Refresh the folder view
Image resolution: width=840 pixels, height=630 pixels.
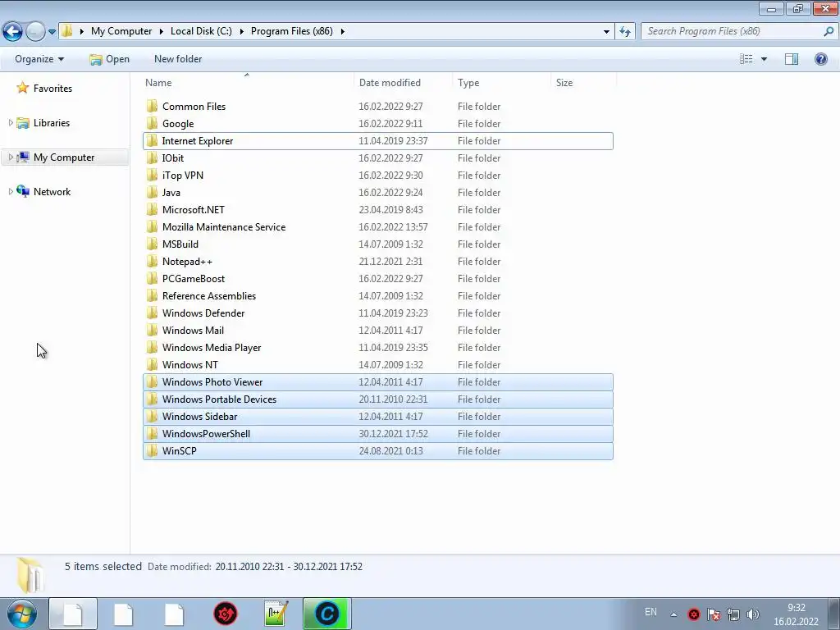624,32
